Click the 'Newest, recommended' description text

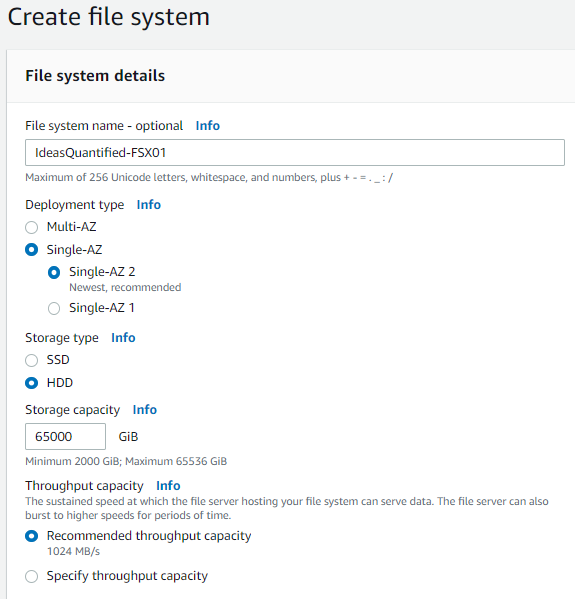pos(125,287)
